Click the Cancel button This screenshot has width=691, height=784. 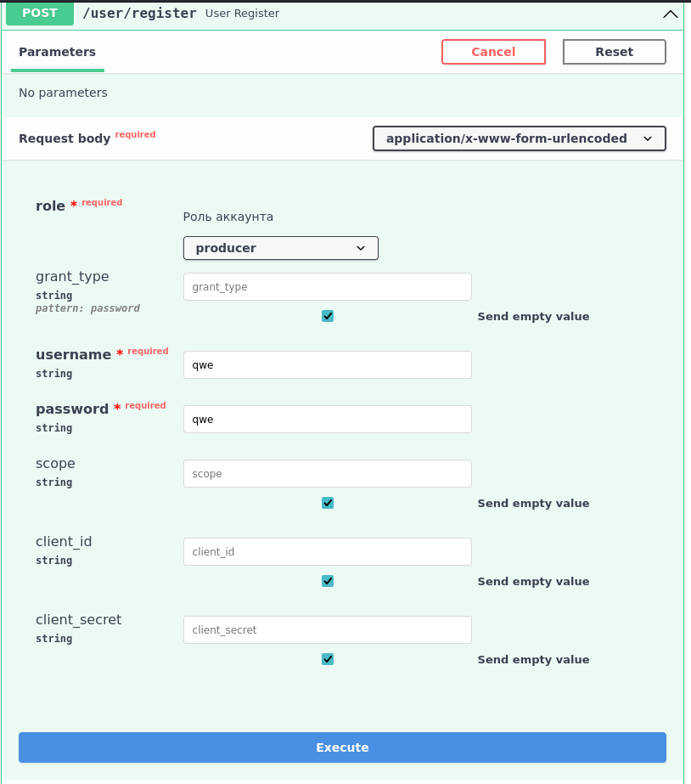tap(493, 51)
